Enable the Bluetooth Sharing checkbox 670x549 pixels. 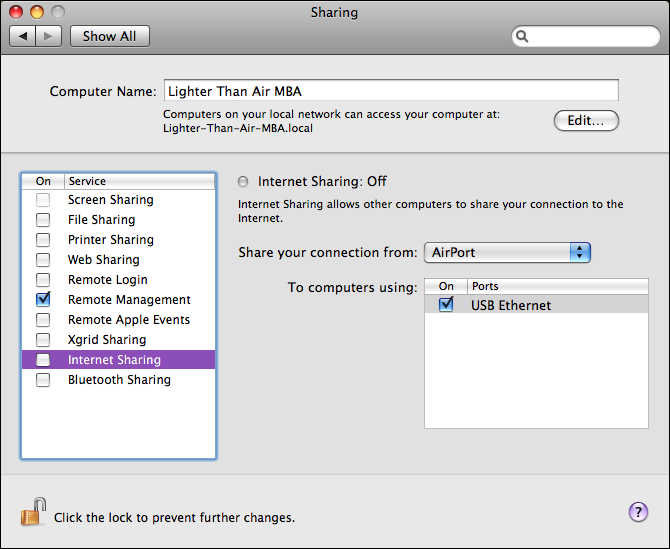click(43, 380)
